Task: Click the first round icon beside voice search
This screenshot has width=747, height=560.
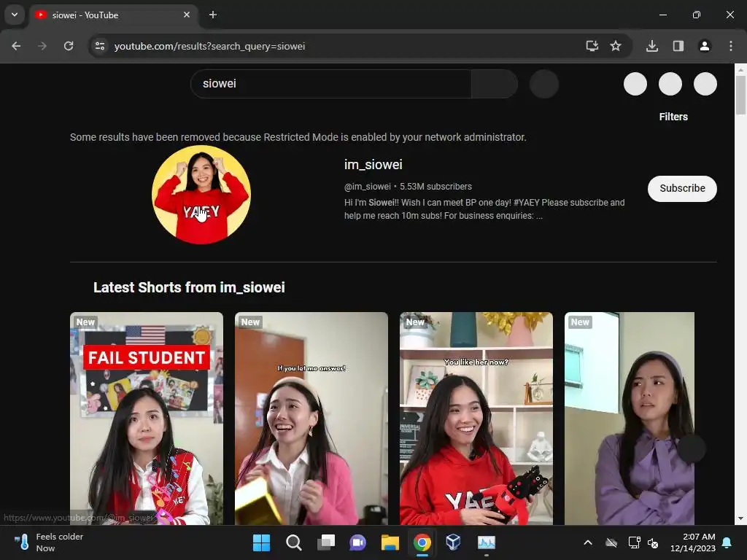Action: pos(635,85)
